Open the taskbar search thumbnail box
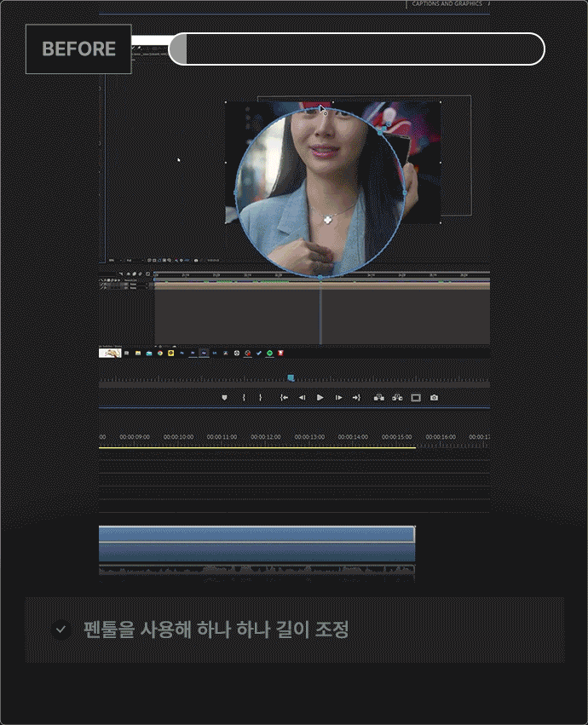The image size is (588, 725). [110, 354]
